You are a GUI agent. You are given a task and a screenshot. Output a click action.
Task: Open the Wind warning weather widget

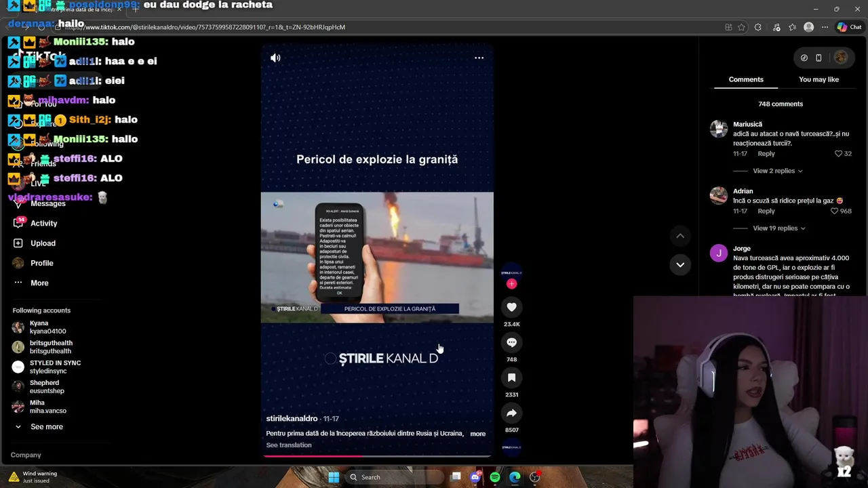tap(34, 477)
